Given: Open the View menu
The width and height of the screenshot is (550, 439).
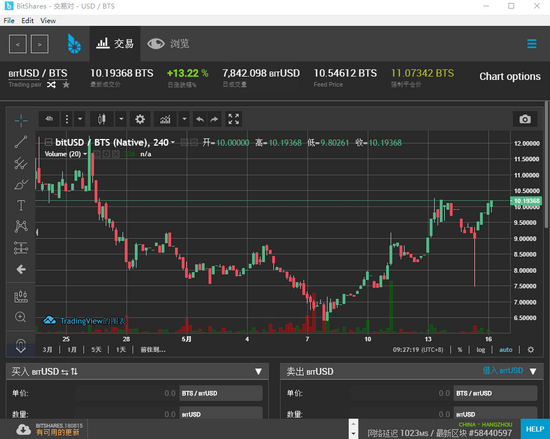Looking at the screenshot, I should coord(48,21).
